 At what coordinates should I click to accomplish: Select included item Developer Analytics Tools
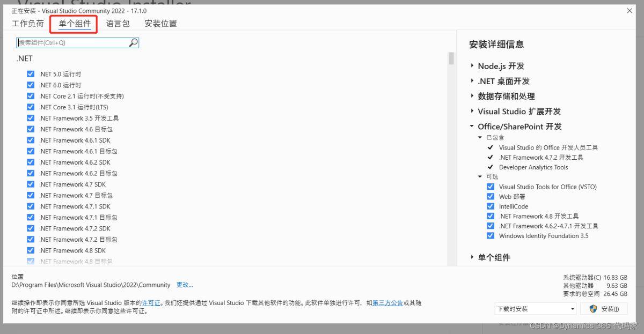tap(533, 167)
